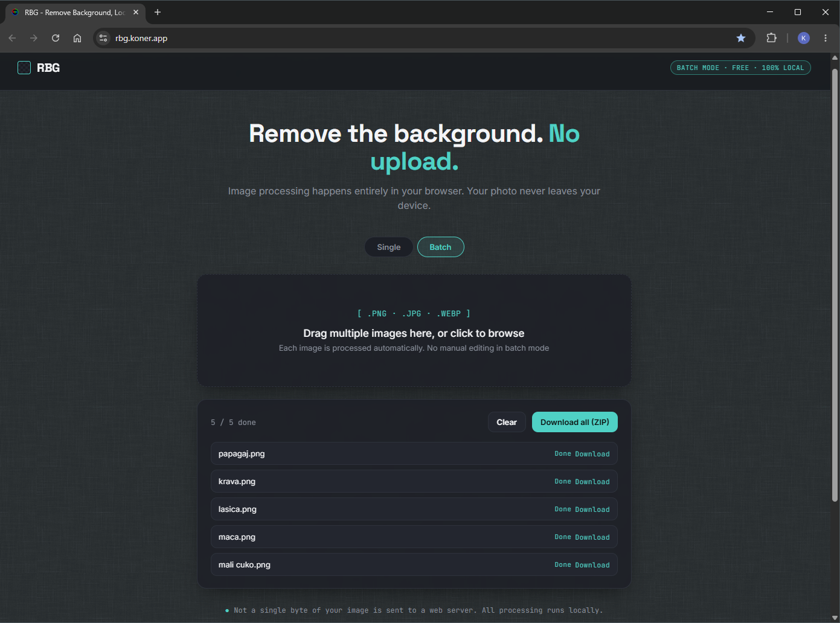The width and height of the screenshot is (840, 623).
Task: Click 'Drag multiple images here' heading
Action: (x=414, y=333)
